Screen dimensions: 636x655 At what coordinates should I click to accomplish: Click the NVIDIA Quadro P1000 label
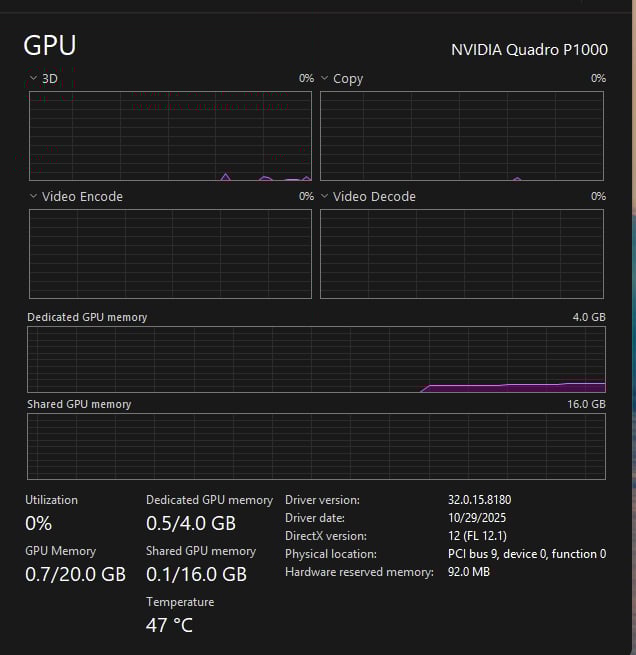coord(528,49)
